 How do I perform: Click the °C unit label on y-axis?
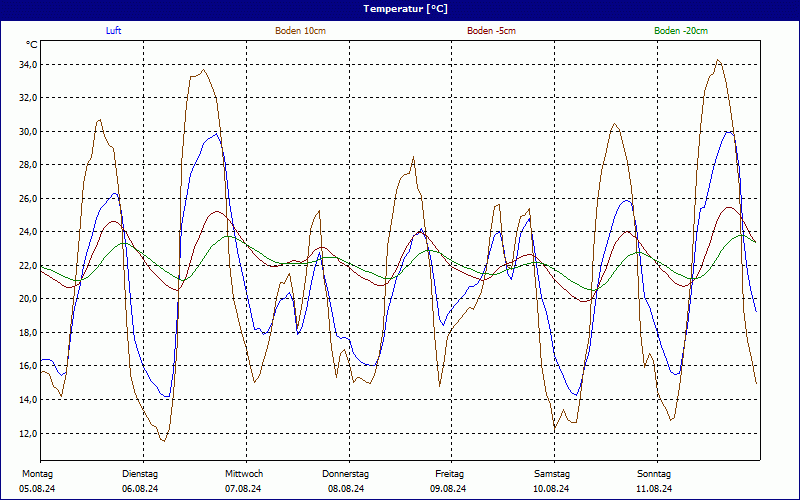[x=32, y=44]
